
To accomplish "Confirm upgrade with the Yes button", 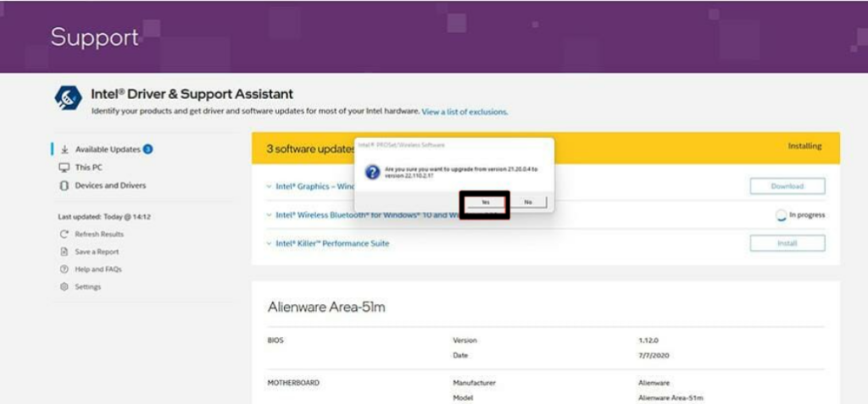I will pos(486,202).
